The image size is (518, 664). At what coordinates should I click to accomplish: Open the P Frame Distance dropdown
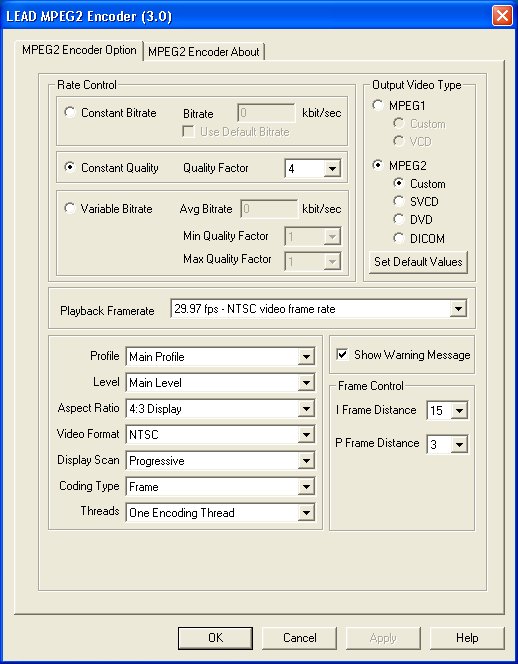point(459,445)
